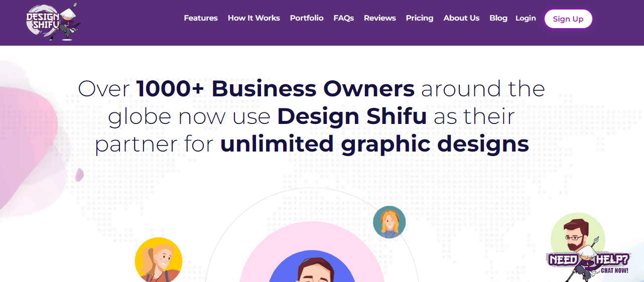Image resolution: width=644 pixels, height=282 pixels.
Task: Click the "unlimited graphic designs" headline text
Action: point(374,144)
